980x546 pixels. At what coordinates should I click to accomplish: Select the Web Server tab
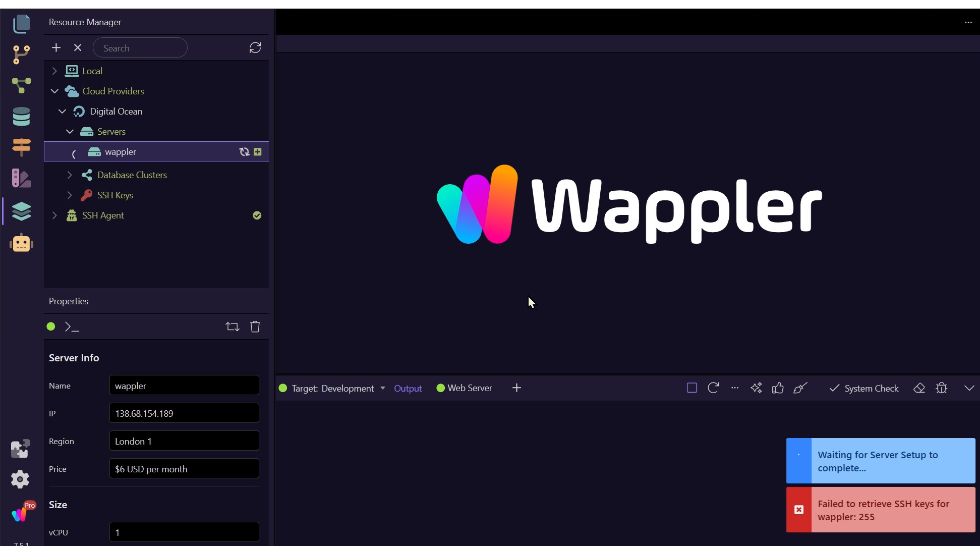click(470, 388)
